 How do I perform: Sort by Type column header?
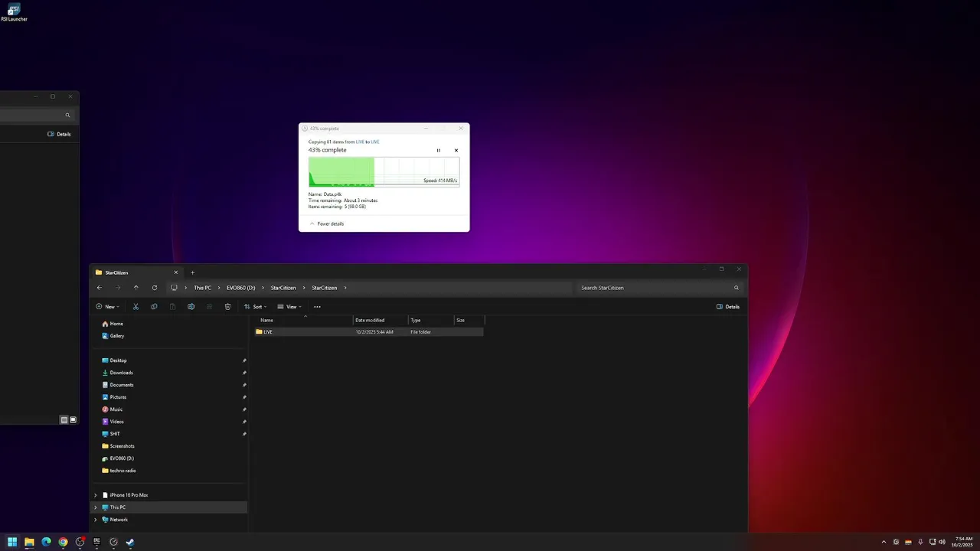(x=430, y=320)
